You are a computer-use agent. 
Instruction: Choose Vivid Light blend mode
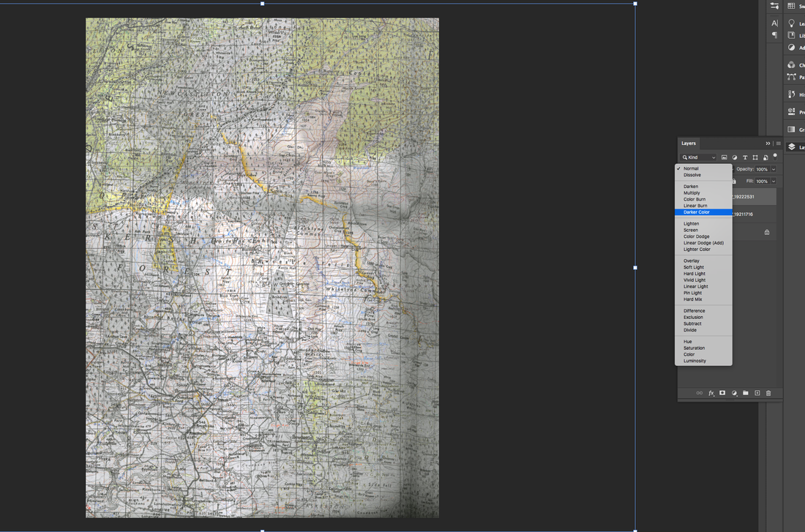[x=703, y=280]
